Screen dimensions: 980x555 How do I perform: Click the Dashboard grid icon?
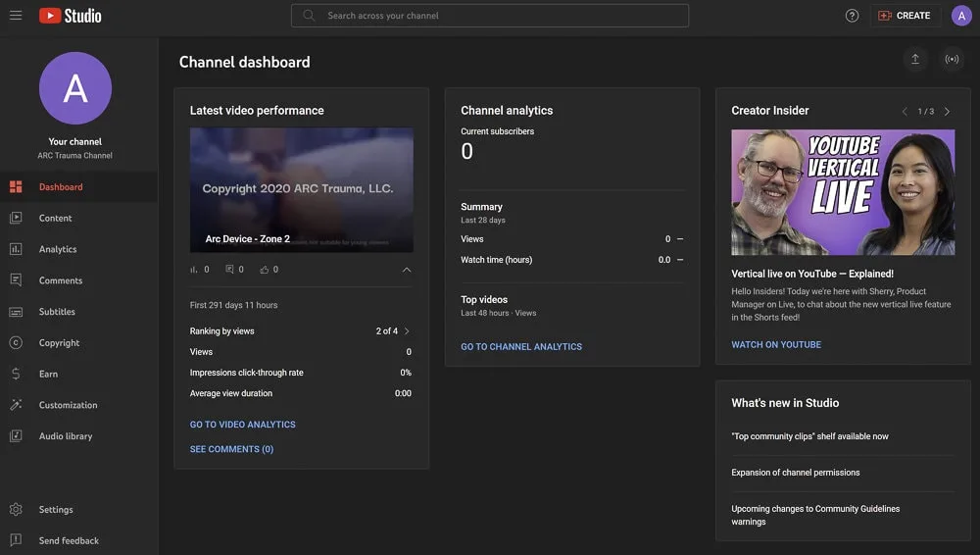pos(16,186)
